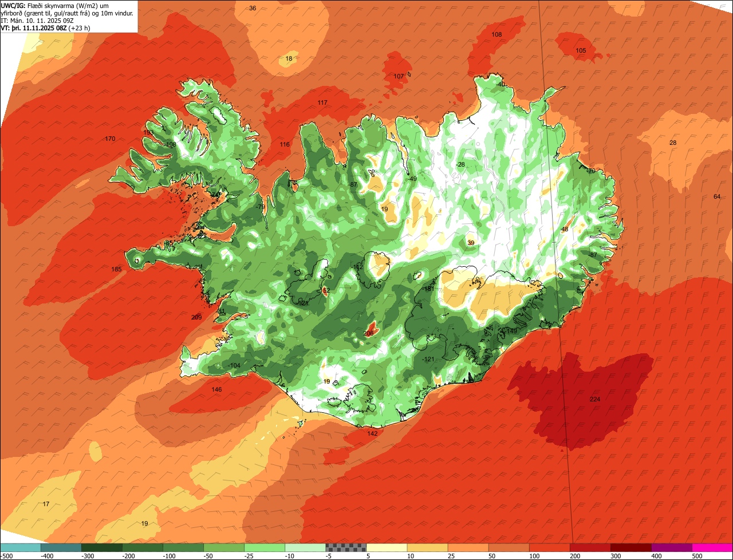
Task: Click the yellow-orange swatch between 10 and 25
Action: click(x=427, y=547)
